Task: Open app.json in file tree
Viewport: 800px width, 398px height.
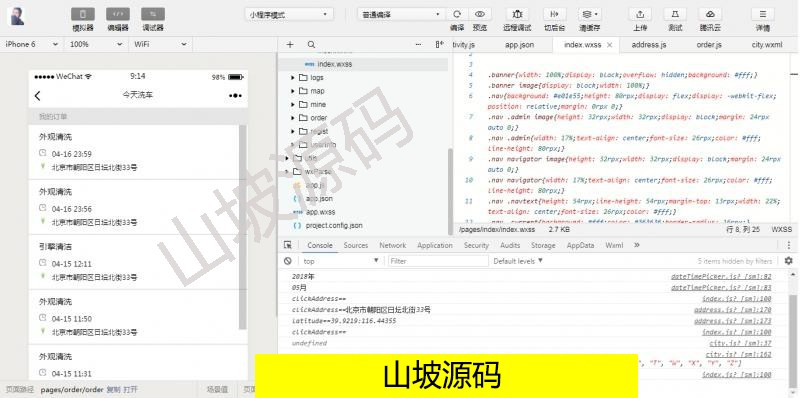Action: (319, 198)
